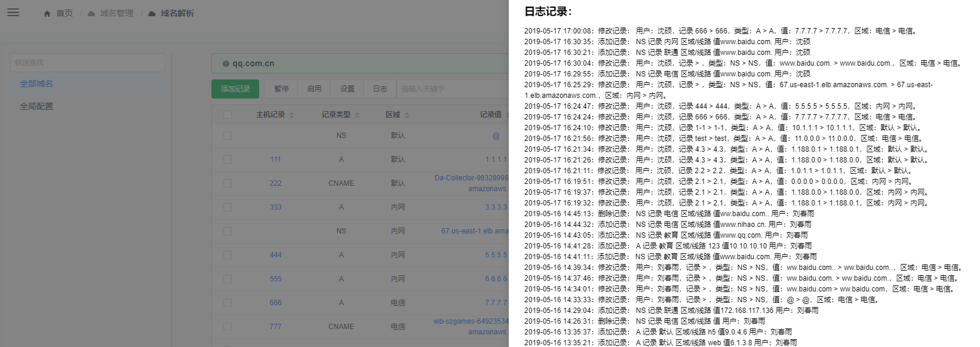Click log entry dated 2019-05-16 14:45:13
Screen dimensions: 980x347
669,214
